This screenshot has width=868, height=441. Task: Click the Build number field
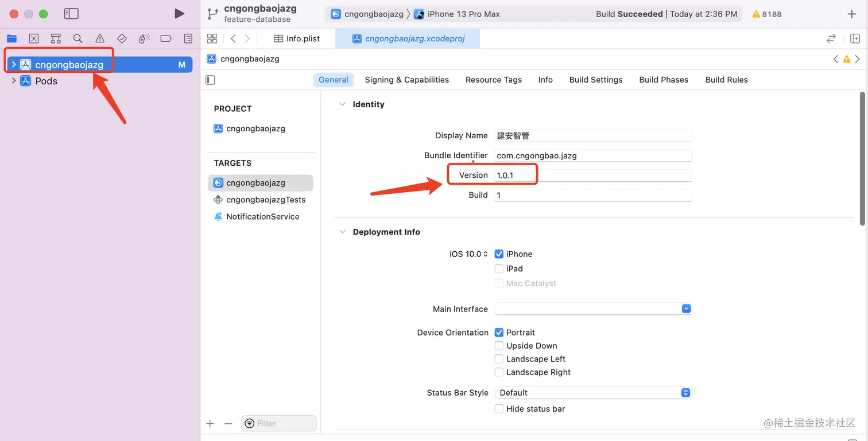click(593, 195)
